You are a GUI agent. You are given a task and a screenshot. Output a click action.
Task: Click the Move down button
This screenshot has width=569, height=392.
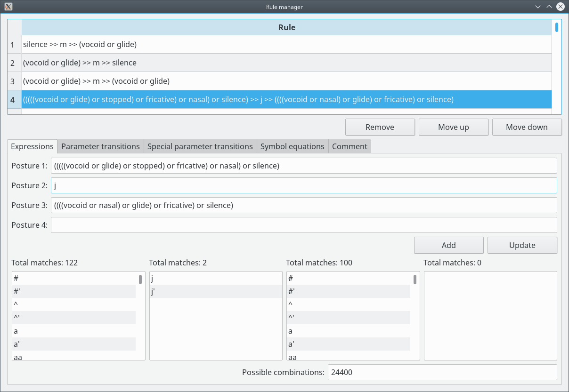[x=527, y=127]
